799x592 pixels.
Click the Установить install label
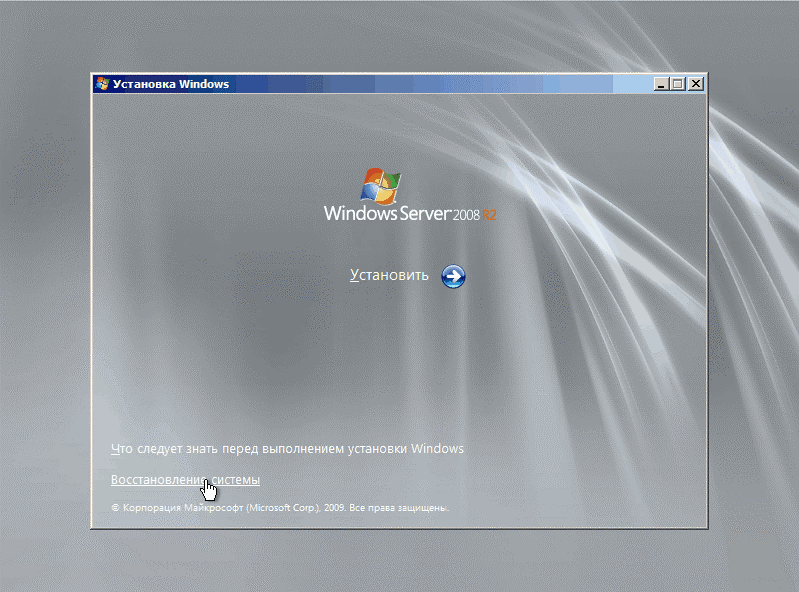click(x=389, y=275)
